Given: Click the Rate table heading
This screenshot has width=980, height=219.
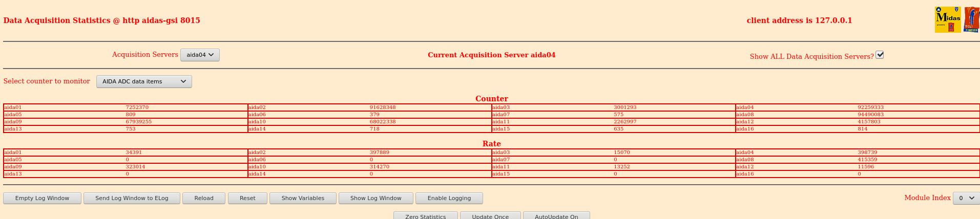Looking at the screenshot, I should pyautogui.click(x=492, y=144).
